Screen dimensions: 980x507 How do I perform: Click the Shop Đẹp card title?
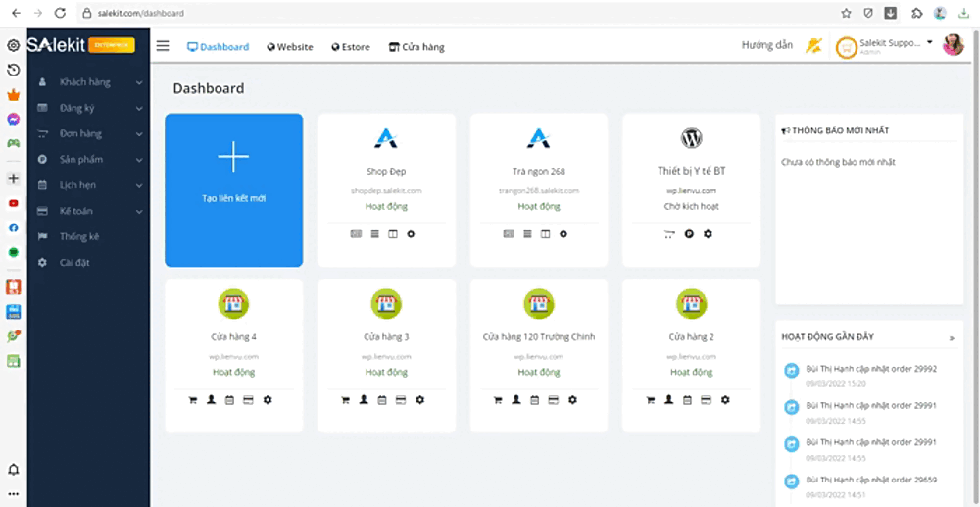386,171
